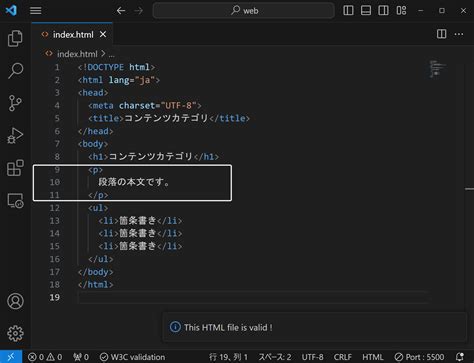Open remote window from status bar

[x=11, y=357]
